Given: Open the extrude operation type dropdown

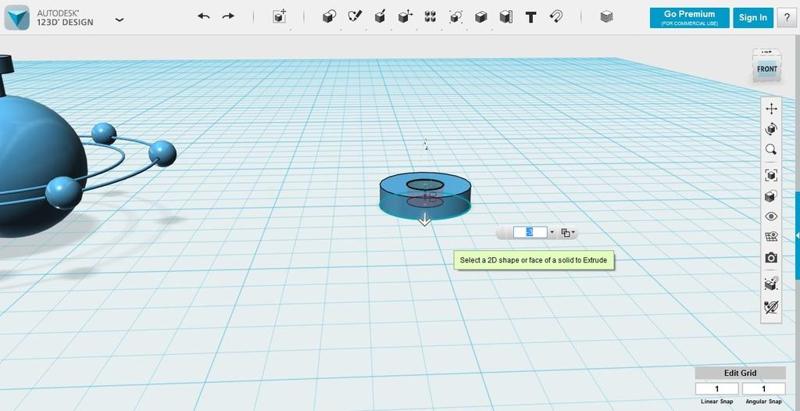Looking at the screenshot, I should pos(567,232).
